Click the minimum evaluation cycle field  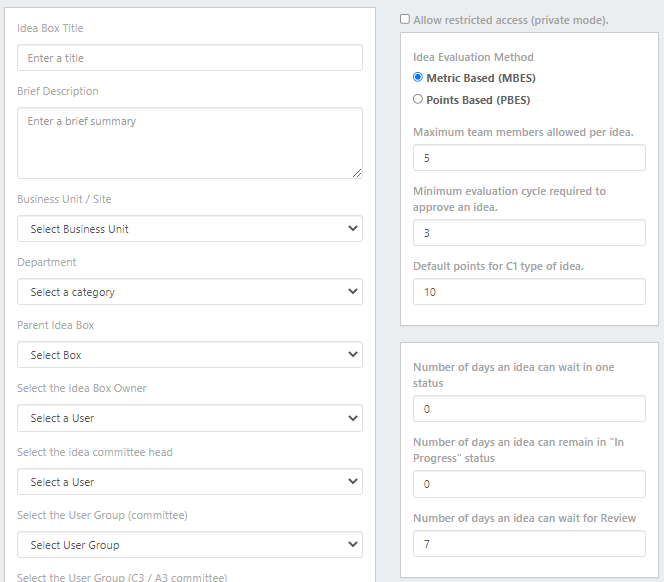click(529, 233)
